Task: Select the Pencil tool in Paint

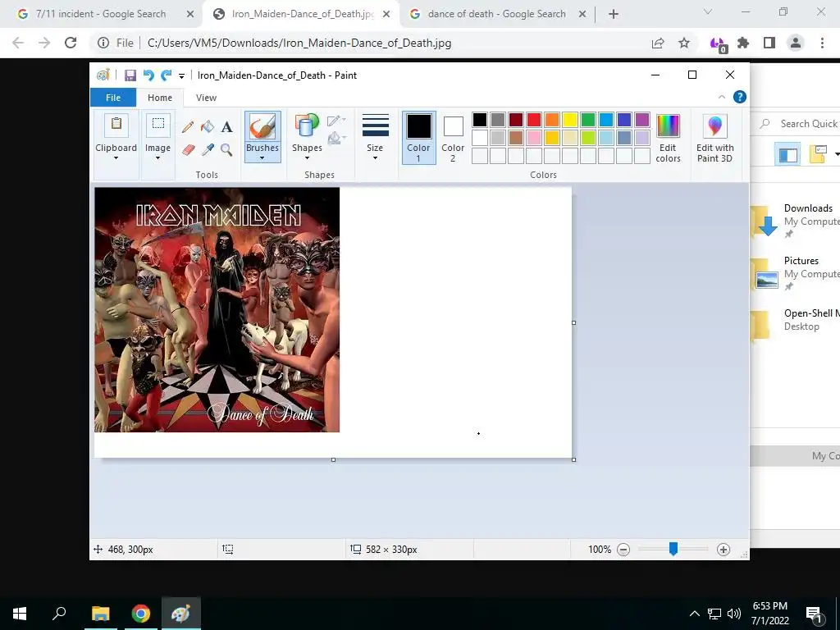Action: click(x=188, y=126)
